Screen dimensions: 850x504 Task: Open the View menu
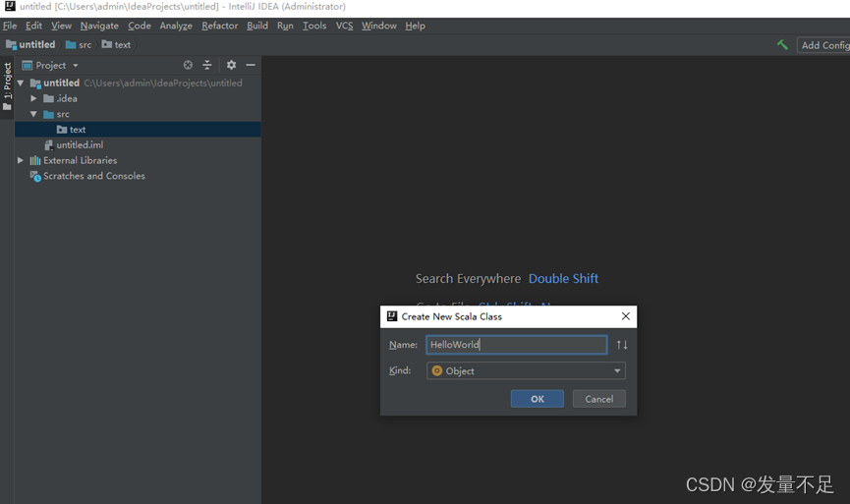coord(61,26)
